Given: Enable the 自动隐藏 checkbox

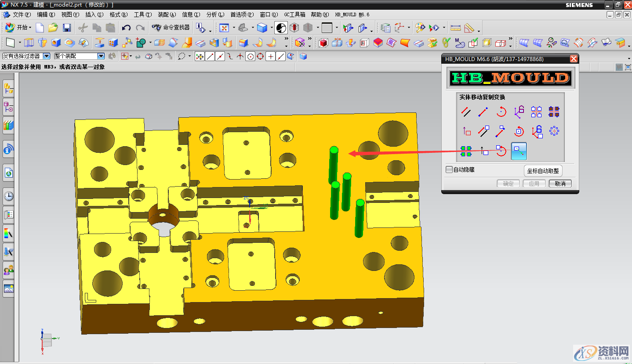Looking at the screenshot, I should point(449,169).
